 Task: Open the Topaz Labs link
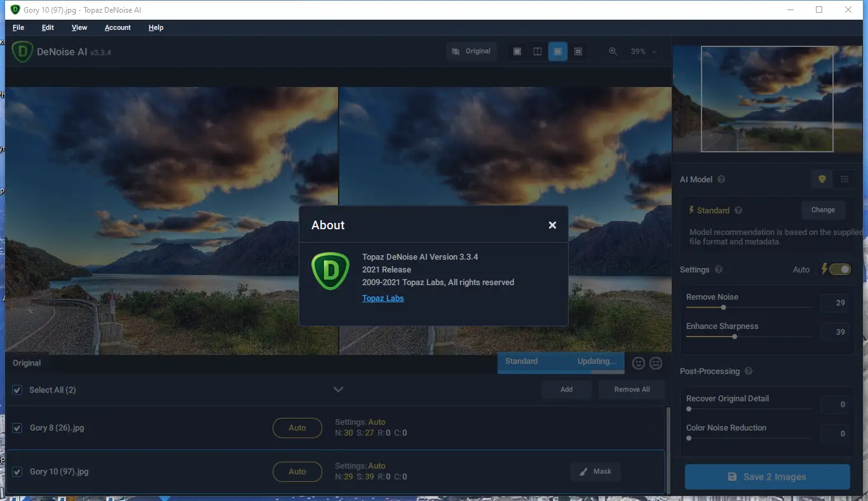point(383,298)
